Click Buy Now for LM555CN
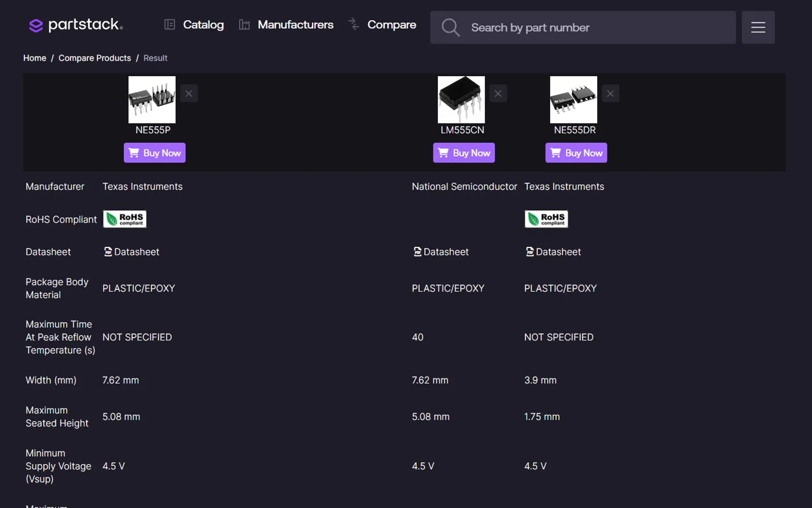Screen dimensions: 812x508 click(464, 153)
